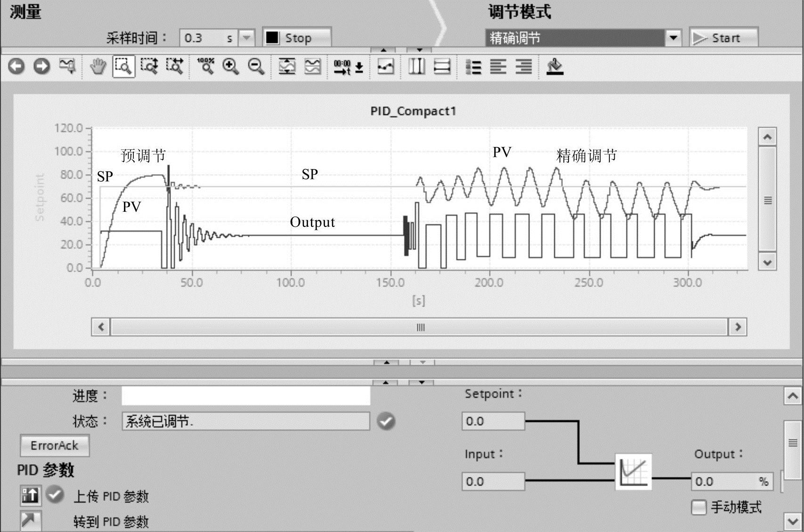This screenshot has height=532, width=804.
Task: Select the vertical zoom selection tool
Action: click(x=149, y=66)
